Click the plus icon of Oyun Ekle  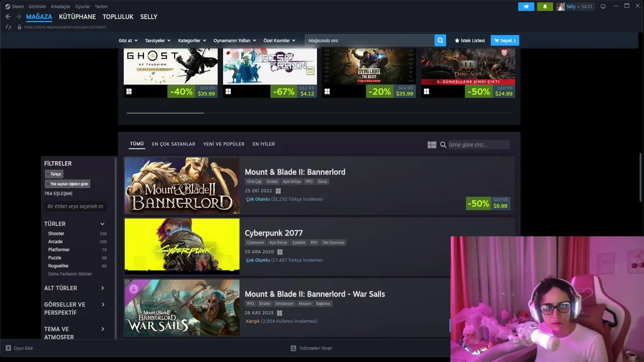[8, 348]
